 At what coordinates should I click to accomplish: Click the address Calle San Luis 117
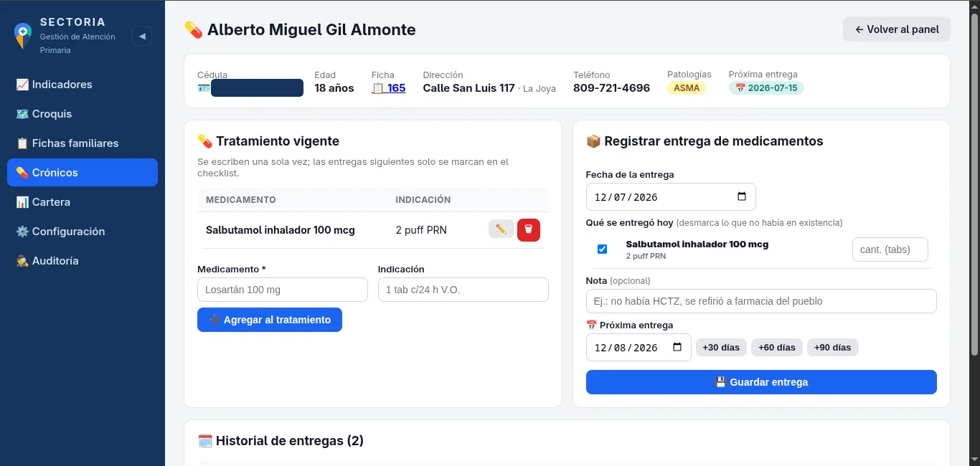pyautogui.click(x=469, y=88)
